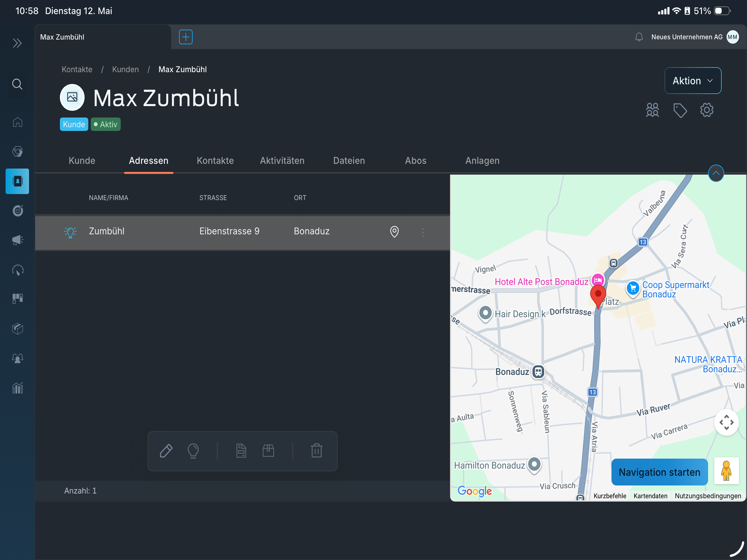Open the speedometer gauge sidebar icon
Screen dimensions: 747x560
coord(18,270)
